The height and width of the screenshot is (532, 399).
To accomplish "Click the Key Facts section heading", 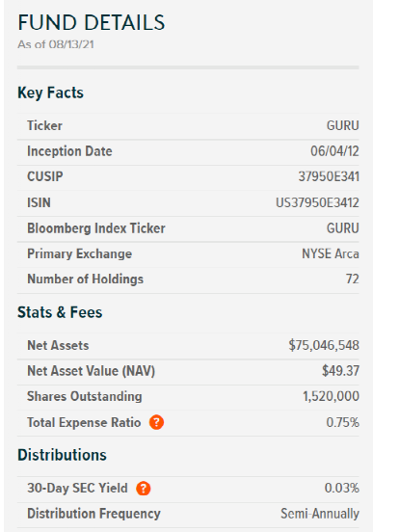I will 50,93.
